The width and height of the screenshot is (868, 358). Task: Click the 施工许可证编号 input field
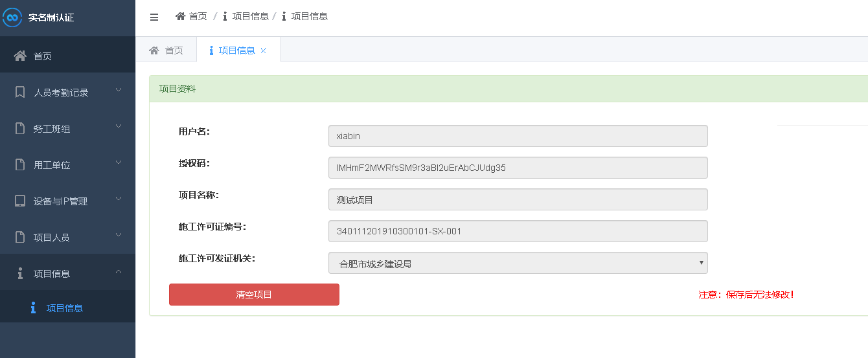tap(518, 231)
